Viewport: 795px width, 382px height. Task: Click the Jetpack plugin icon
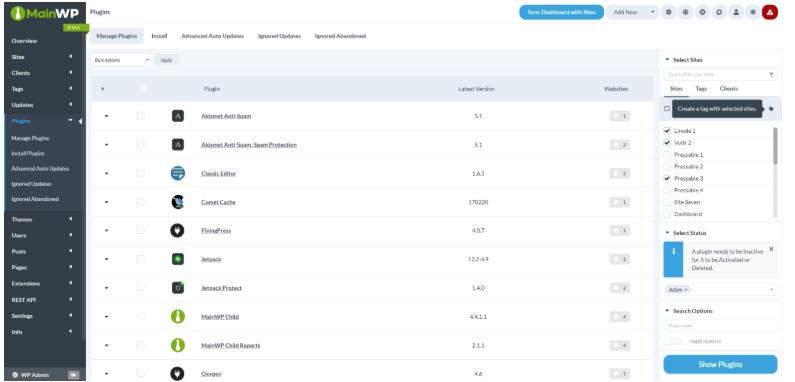click(177, 259)
